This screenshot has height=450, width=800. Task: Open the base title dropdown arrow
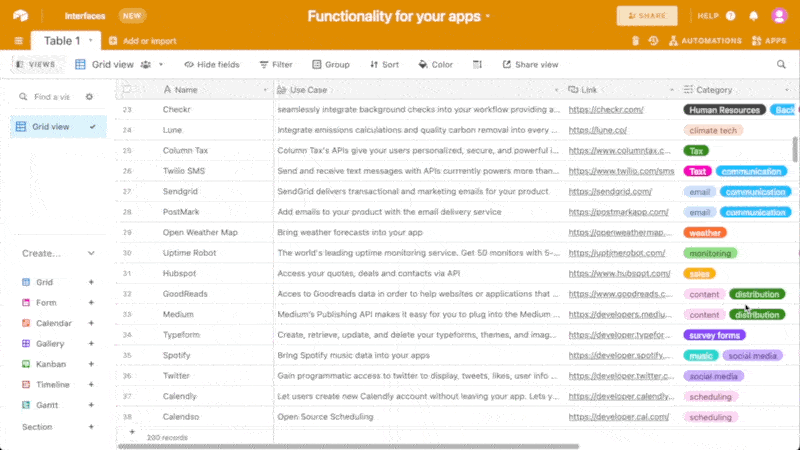[488, 16]
